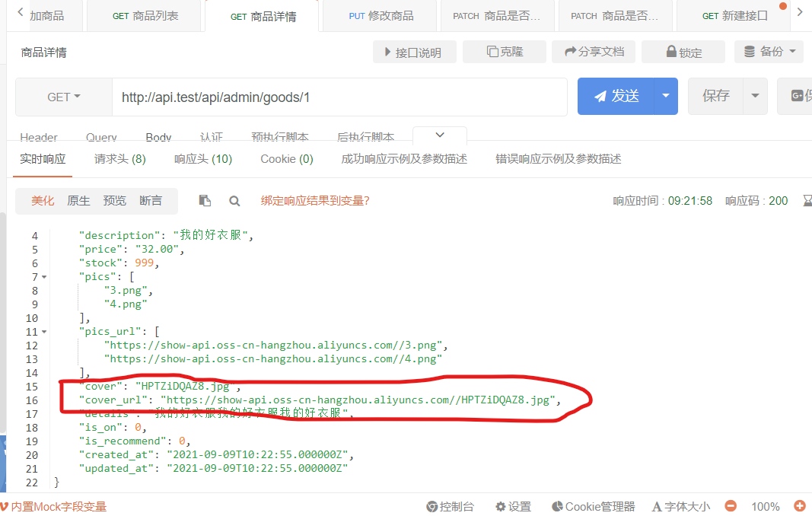Open the search icon in the response panel
The height and width of the screenshot is (516, 812).
234,200
